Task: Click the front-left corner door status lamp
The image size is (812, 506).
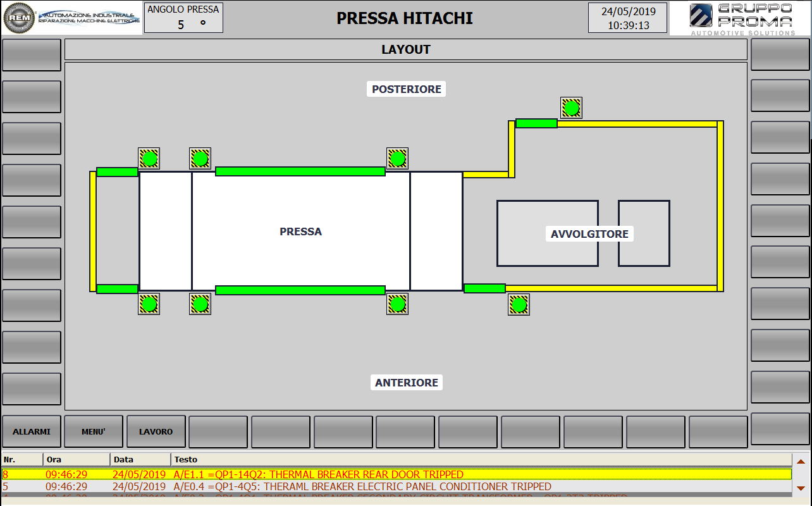Action: [x=149, y=304]
